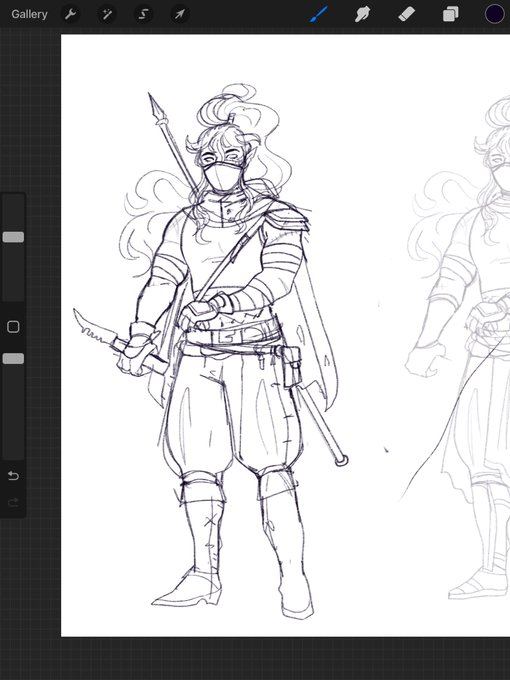The height and width of the screenshot is (680, 510).
Task: Select the Eraser tool
Action: (407, 14)
